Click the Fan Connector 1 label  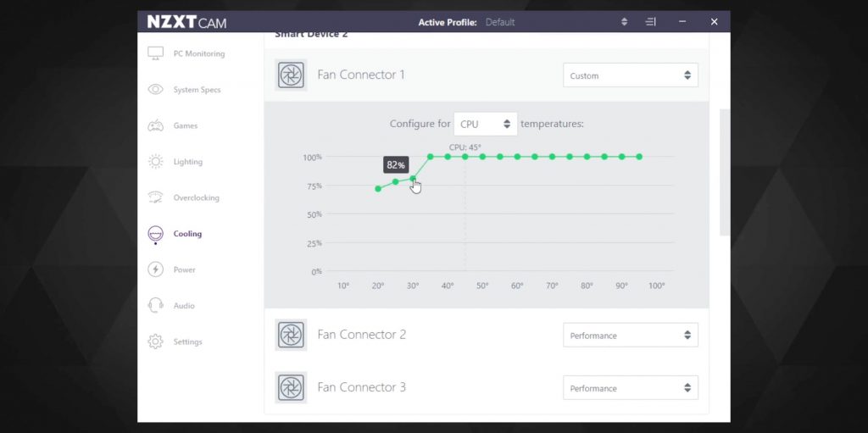coord(361,75)
